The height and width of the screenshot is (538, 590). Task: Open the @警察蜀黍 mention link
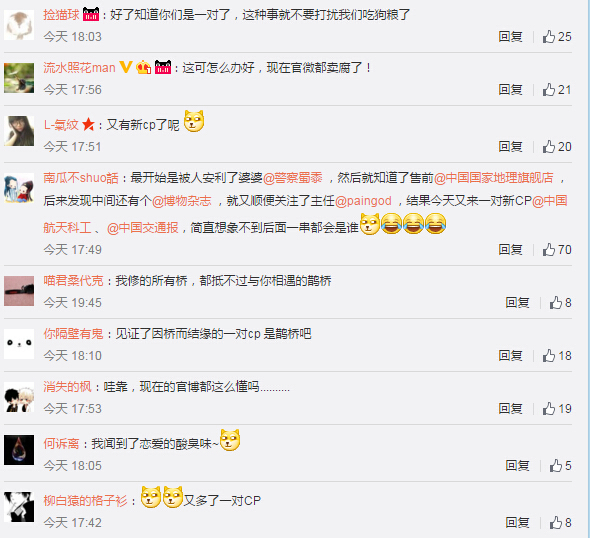pos(293,178)
